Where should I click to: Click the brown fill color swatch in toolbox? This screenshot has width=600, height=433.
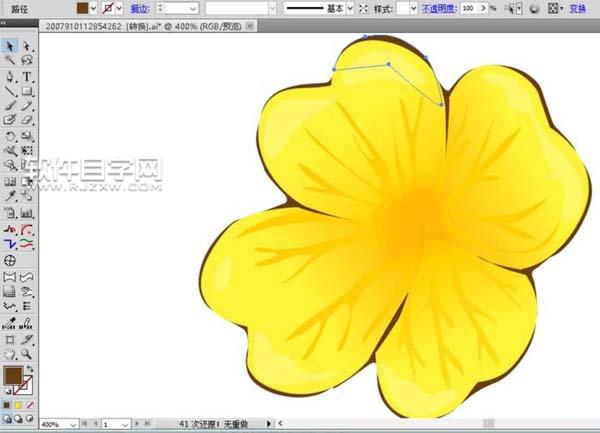click(x=14, y=376)
